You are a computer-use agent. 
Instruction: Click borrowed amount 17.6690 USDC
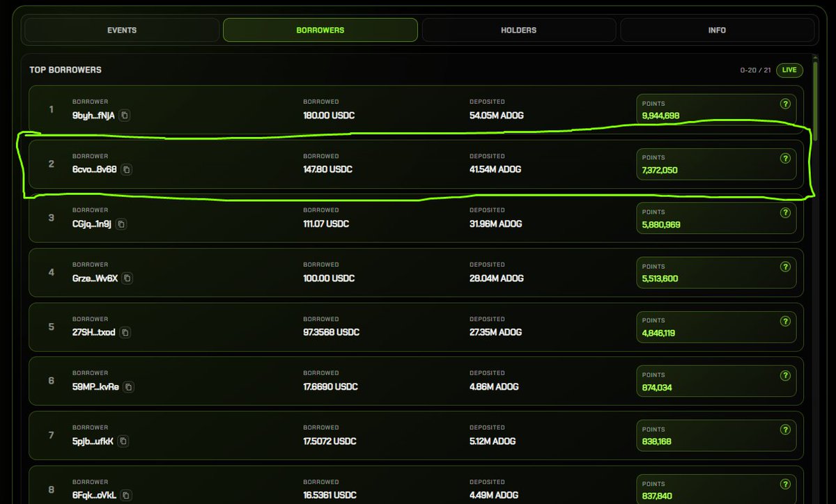click(x=330, y=387)
